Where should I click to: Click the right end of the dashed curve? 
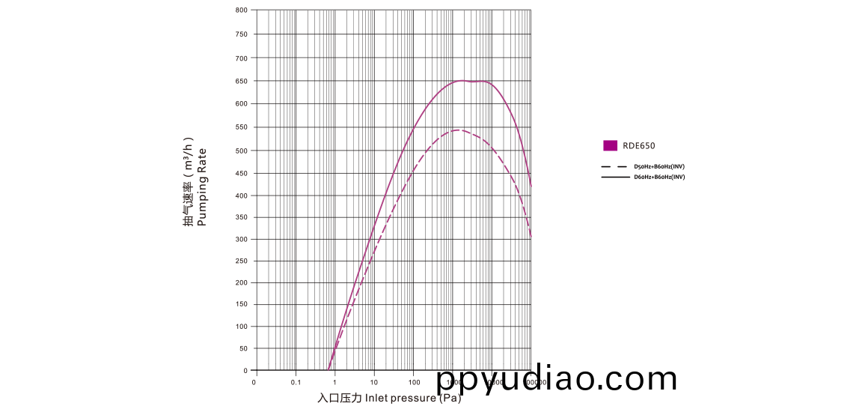pyautogui.click(x=531, y=237)
